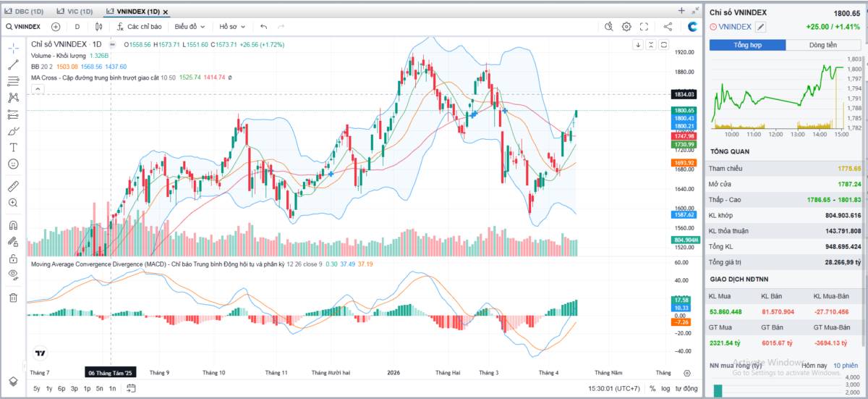The width and height of the screenshot is (868, 399).
Task: Toggle log scale on price axis
Action: coord(665,389)
